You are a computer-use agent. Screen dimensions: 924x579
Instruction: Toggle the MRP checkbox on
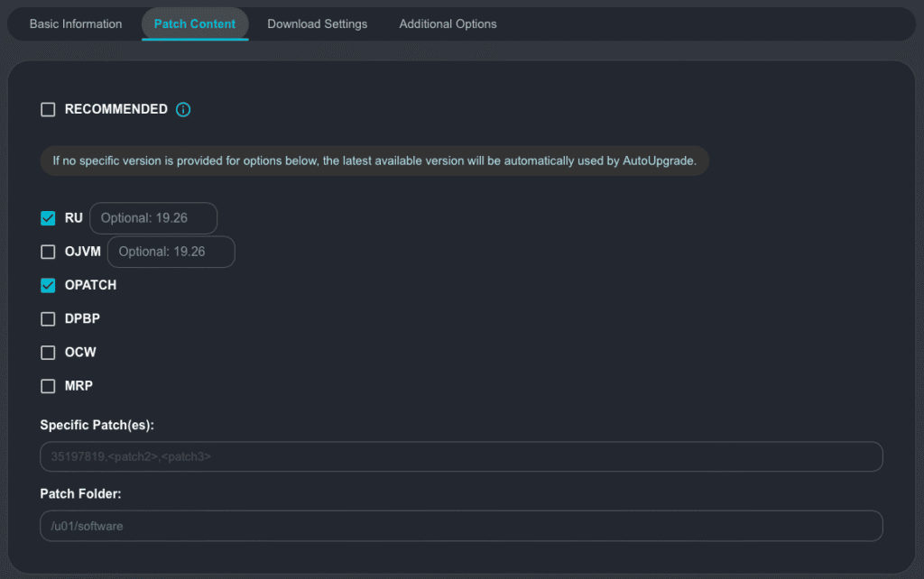click(x=48, y=386)
